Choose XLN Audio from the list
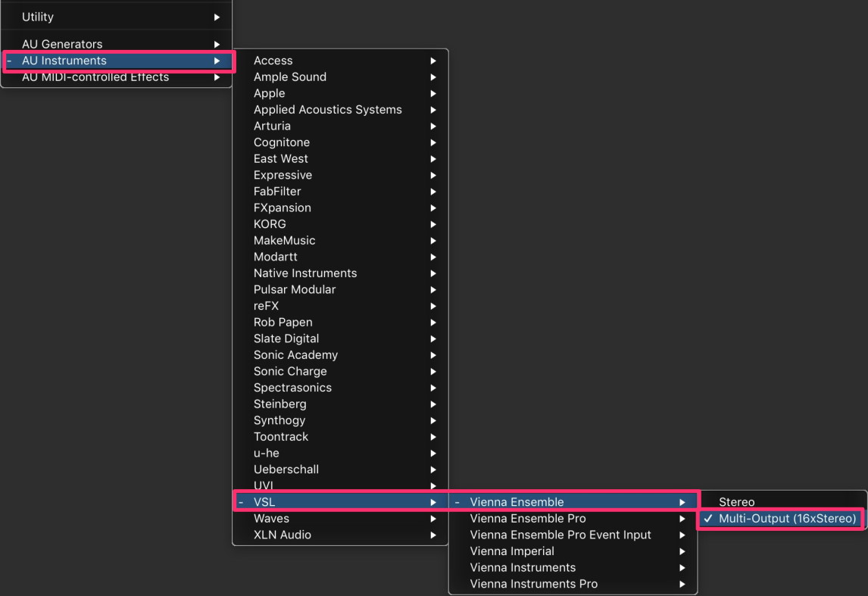The height and width of the screenshot is (596, 868). (x=340, y=535)
